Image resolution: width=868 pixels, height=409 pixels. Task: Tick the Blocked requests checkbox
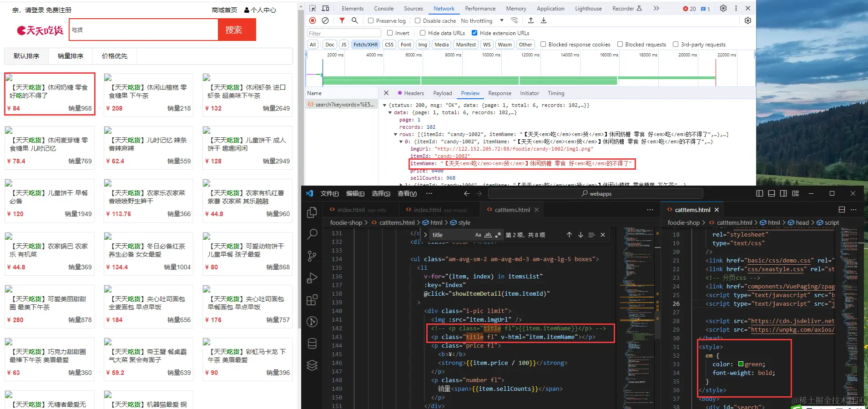(x=620, y=44)
